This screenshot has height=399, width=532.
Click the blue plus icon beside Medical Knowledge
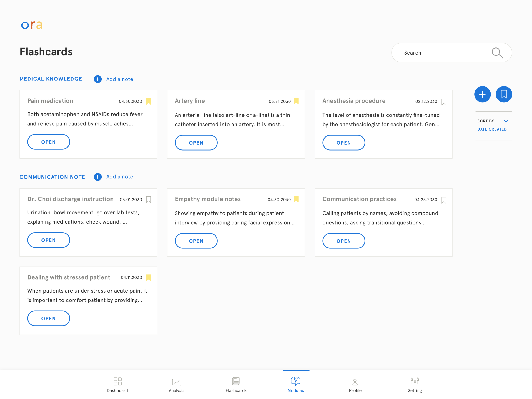click(98, 79)
